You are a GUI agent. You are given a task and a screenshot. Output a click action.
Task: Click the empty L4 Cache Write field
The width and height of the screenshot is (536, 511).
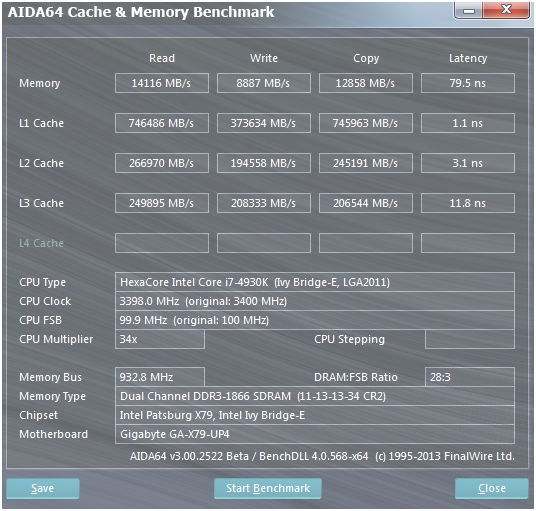[x=264, y=243]
